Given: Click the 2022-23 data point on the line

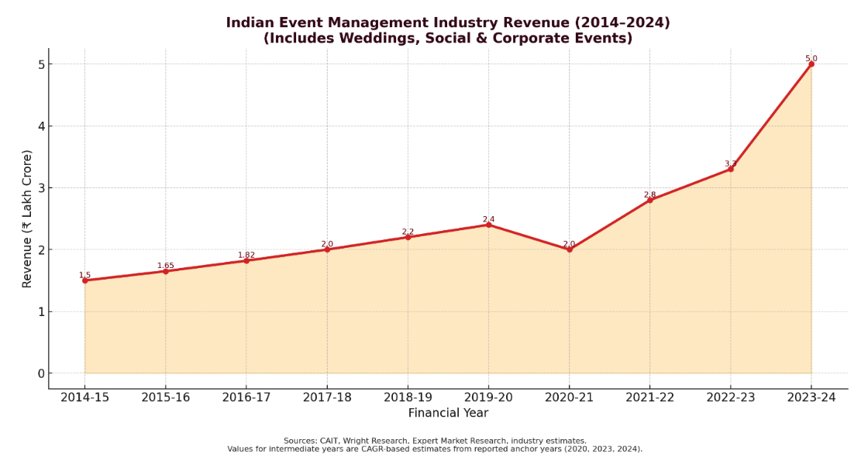Looking at the screenshot, I should point(730,169).
